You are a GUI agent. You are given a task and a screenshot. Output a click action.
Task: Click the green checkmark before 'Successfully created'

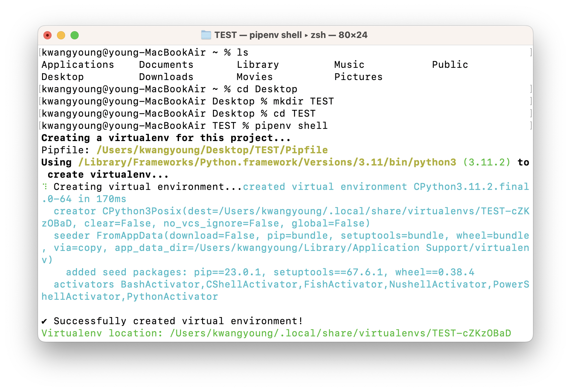[x=44, y=321]
